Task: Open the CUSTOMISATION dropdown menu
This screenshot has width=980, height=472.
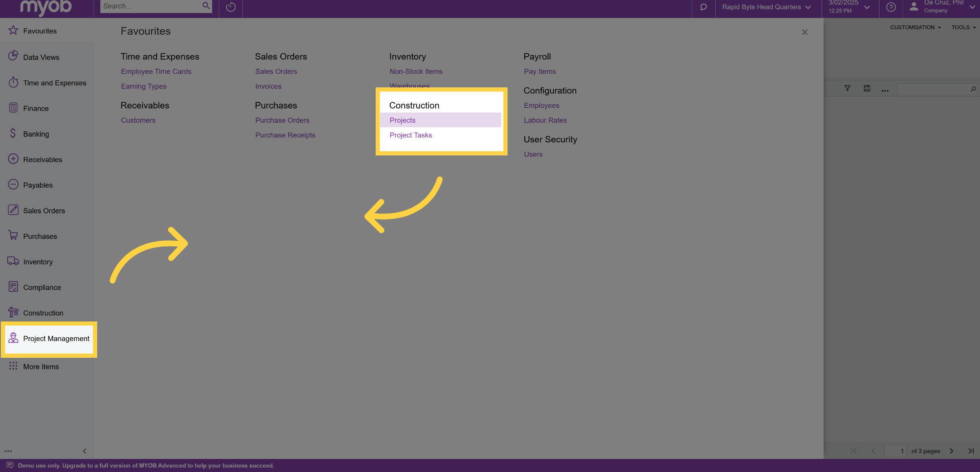Action: (915, 27)
